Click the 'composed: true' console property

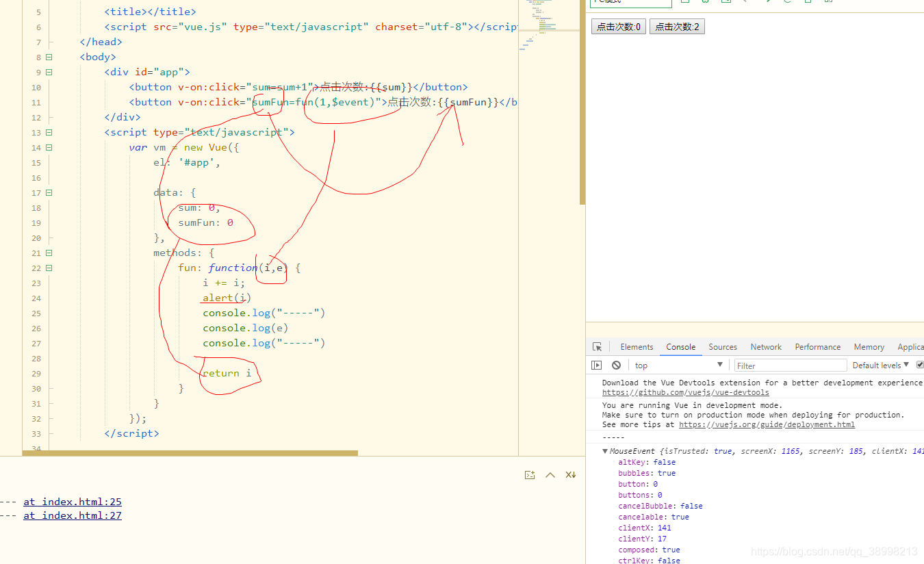click(649, 550)
